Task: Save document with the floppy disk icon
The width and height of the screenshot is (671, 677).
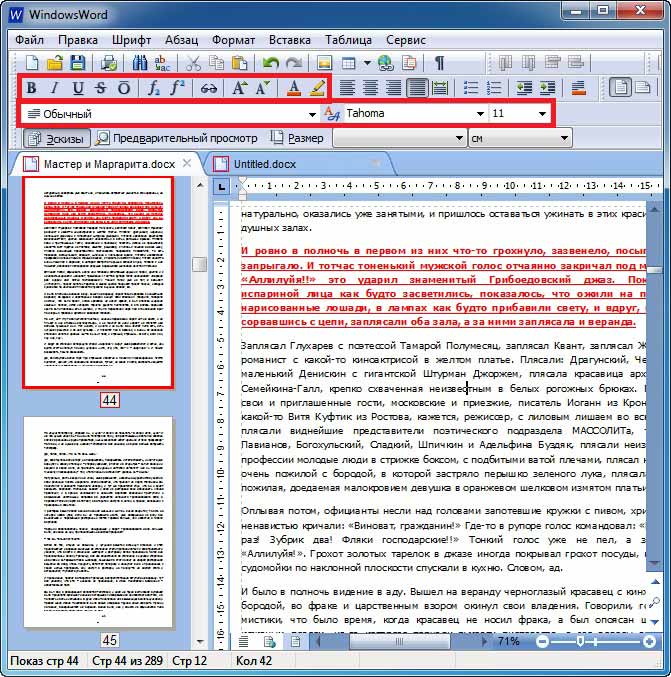Action: pyautogui.click(x=78, y=63)
